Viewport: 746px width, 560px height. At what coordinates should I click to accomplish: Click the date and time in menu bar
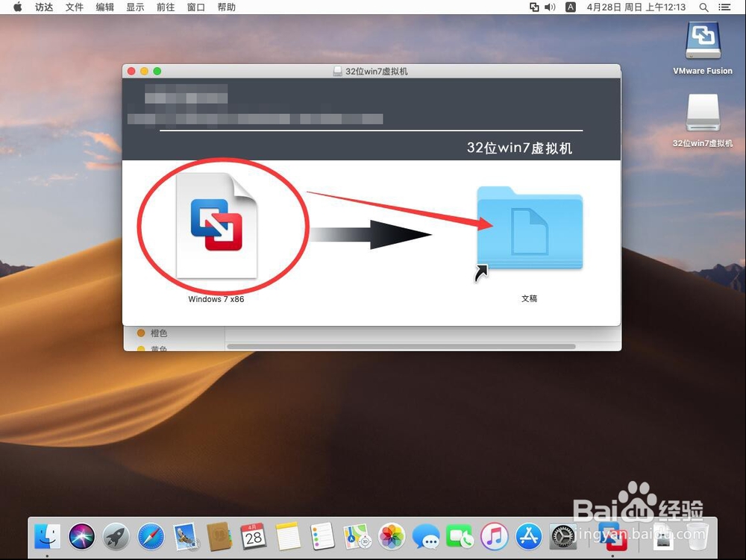point(636,7)
